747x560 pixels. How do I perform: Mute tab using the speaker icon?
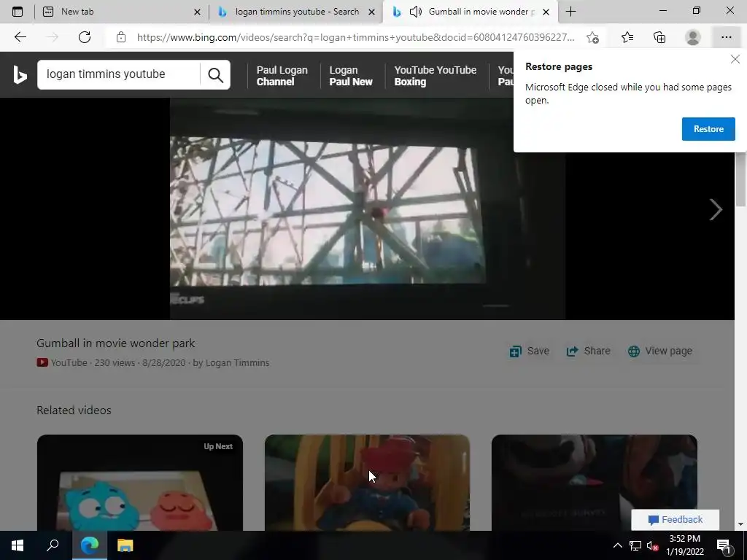click(416, 12)
